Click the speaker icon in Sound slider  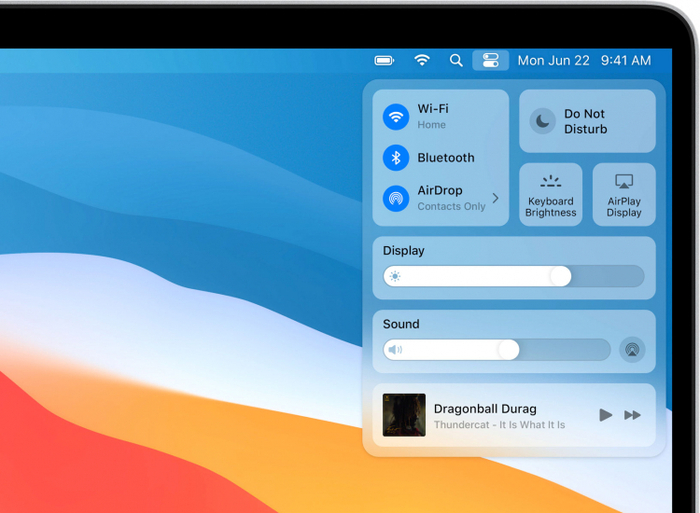pyautogui.click(x=395, y=350)
